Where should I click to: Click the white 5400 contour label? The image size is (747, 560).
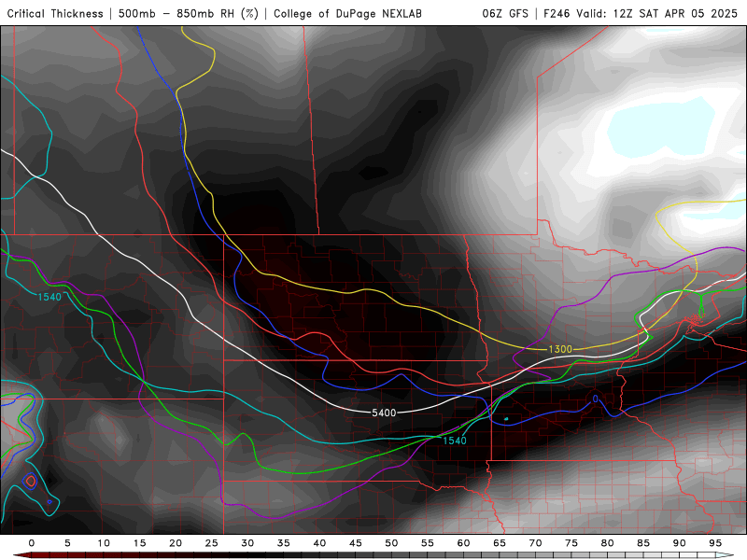tap(384, 413)
